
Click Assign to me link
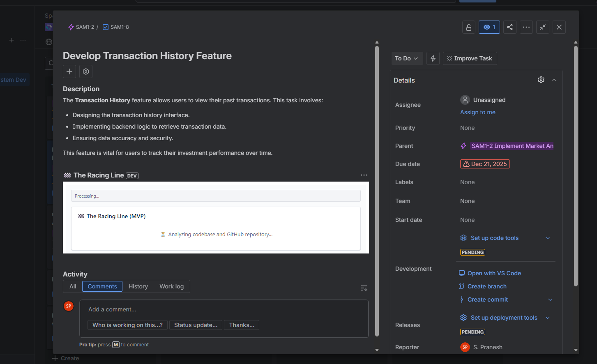click(477, 112)
